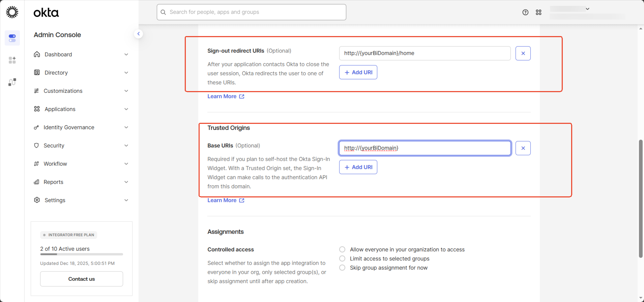Select the admin console toggle icon in rail
The width and height of the screenshot is (644, 302).
pos(12,38)
